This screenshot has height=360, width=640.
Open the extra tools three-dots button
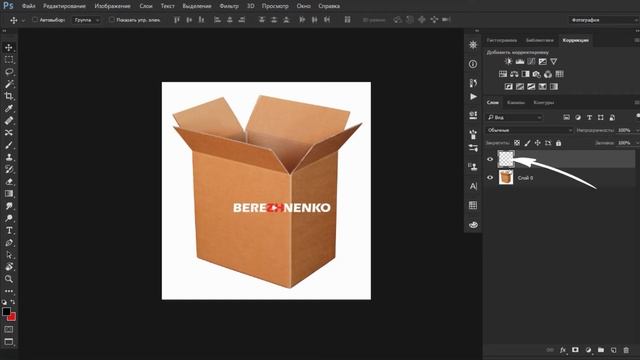[9, 291]
